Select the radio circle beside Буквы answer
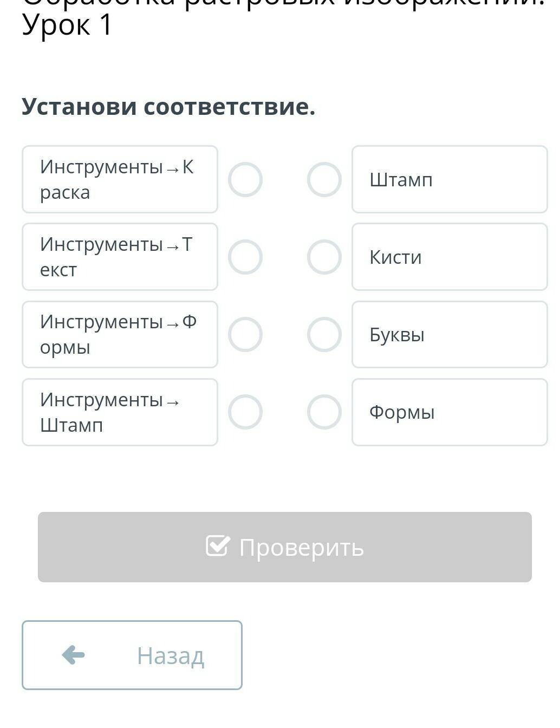Viewport: 560px width, 728px height. 324,334
